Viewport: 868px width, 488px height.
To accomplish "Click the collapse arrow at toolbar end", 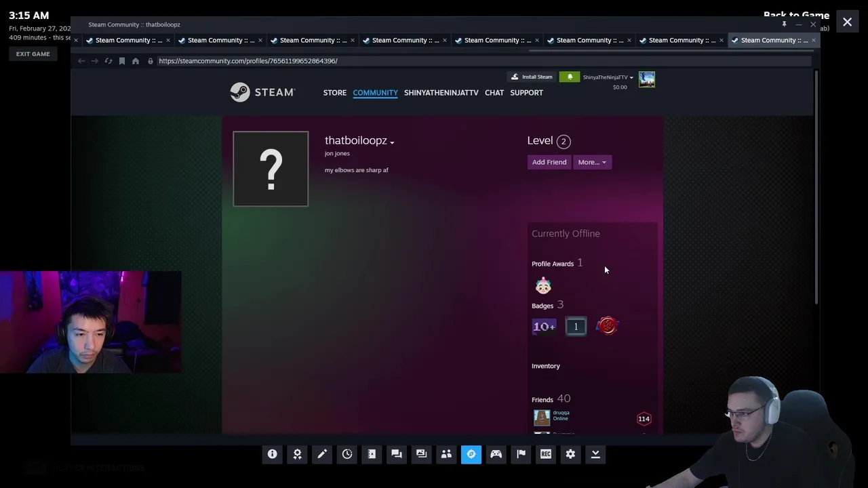I will pos(595,454).
